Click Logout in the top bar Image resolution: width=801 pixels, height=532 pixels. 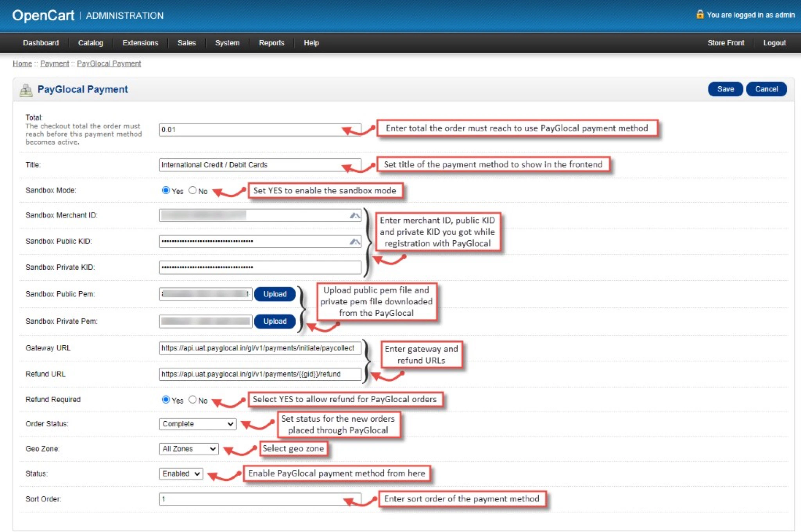(x=774, y=43)
